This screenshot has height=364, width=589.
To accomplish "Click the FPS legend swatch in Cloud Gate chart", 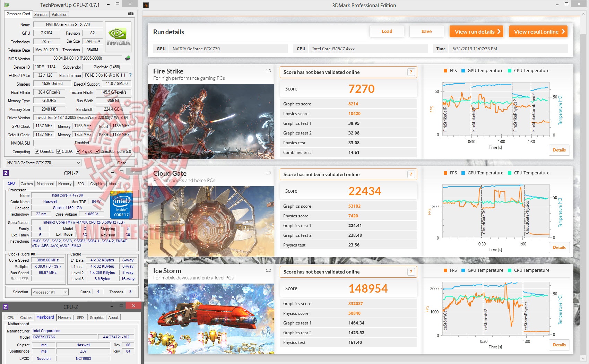I will click(x=445, y=173).
